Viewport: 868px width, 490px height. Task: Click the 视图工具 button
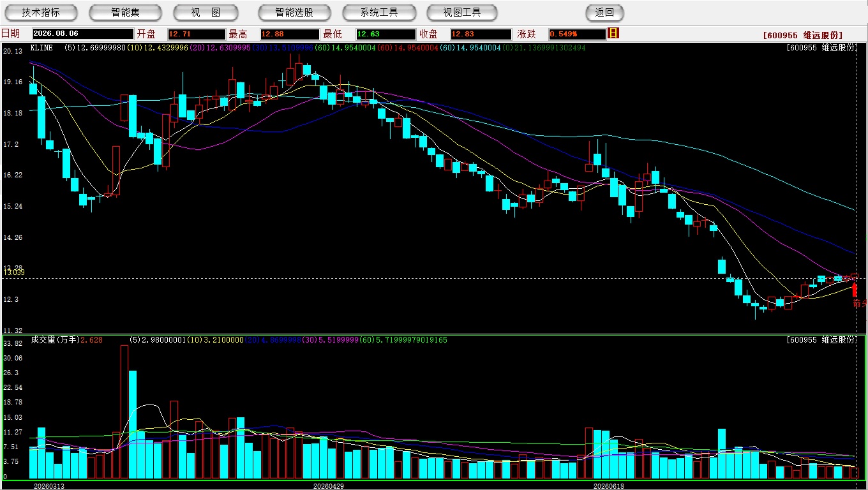pyautogui.click(x=462, y=12)
